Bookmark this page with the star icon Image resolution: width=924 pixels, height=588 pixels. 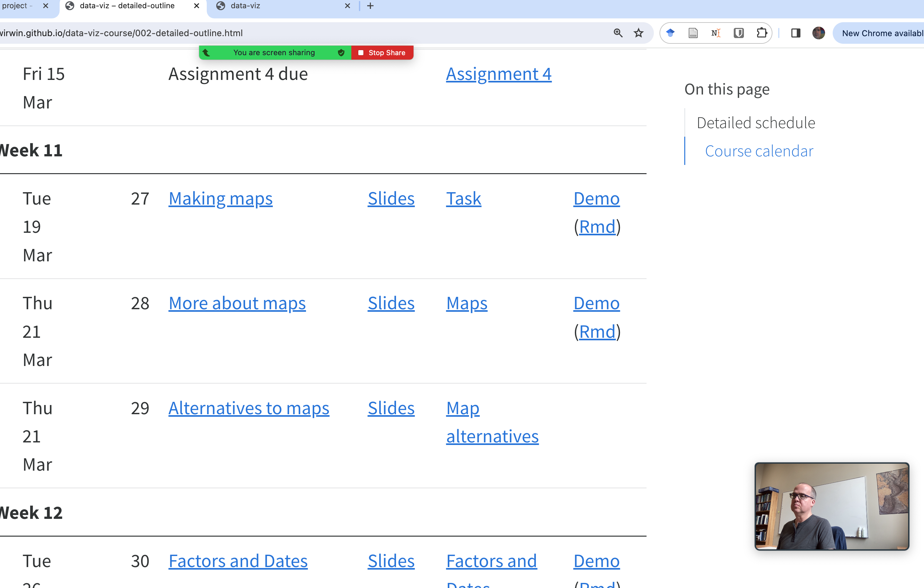click(x=639, y=33)
